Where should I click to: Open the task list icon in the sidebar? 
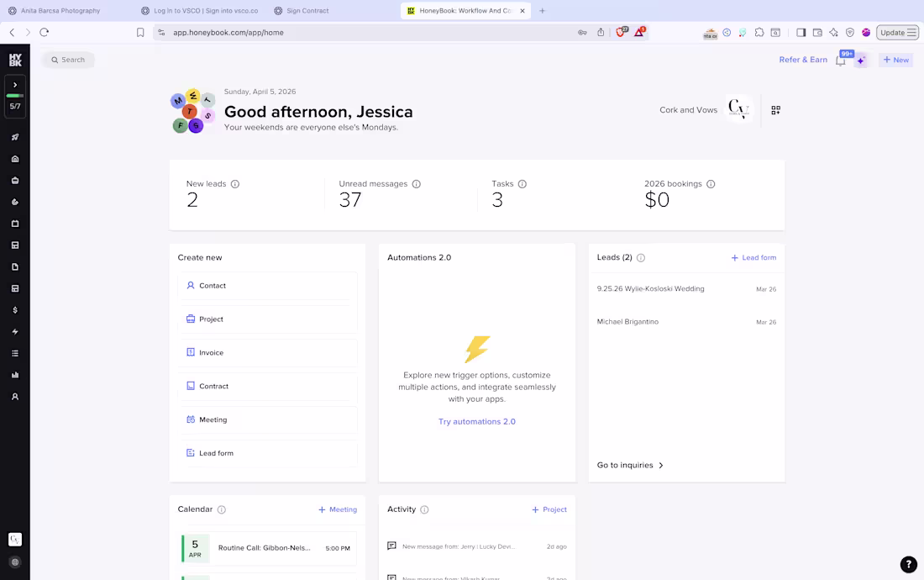(15, 353)
